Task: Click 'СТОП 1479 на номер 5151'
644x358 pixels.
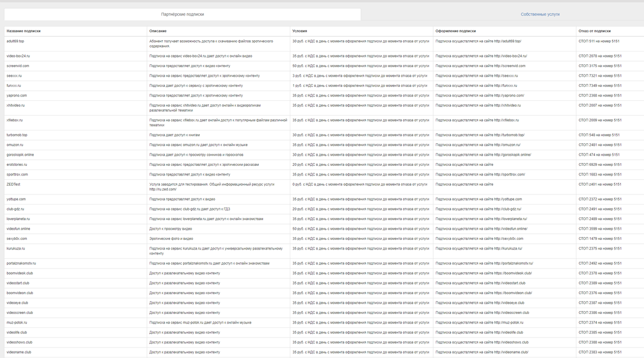Action: pos(600,238)
